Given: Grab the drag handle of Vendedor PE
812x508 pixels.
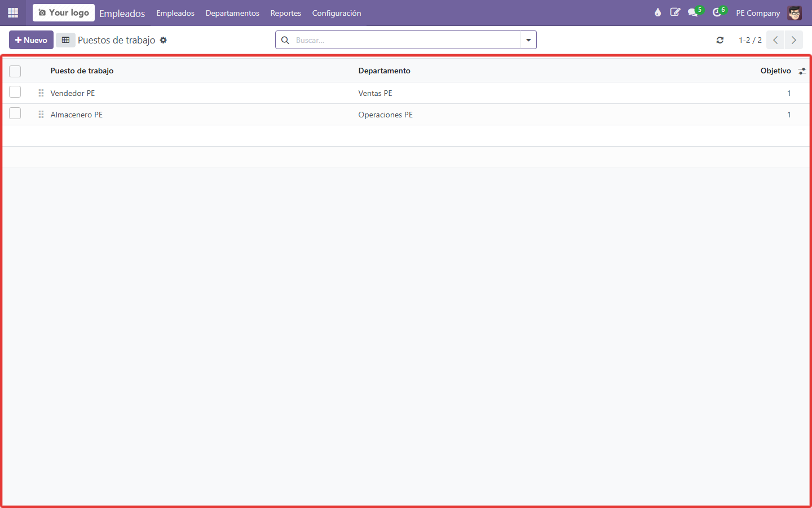Looking at the screenshot, I should pos(41,93).
